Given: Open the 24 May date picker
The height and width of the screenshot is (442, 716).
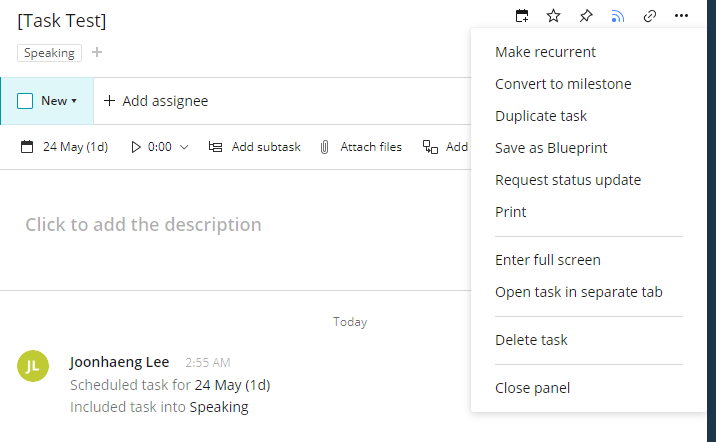Looking at the screenshot, I should 65,147.
